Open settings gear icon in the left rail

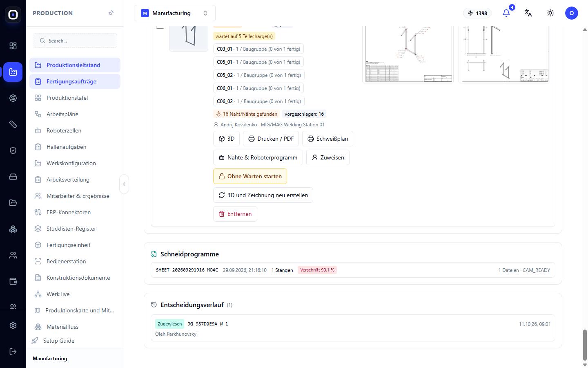coord(13,325)
